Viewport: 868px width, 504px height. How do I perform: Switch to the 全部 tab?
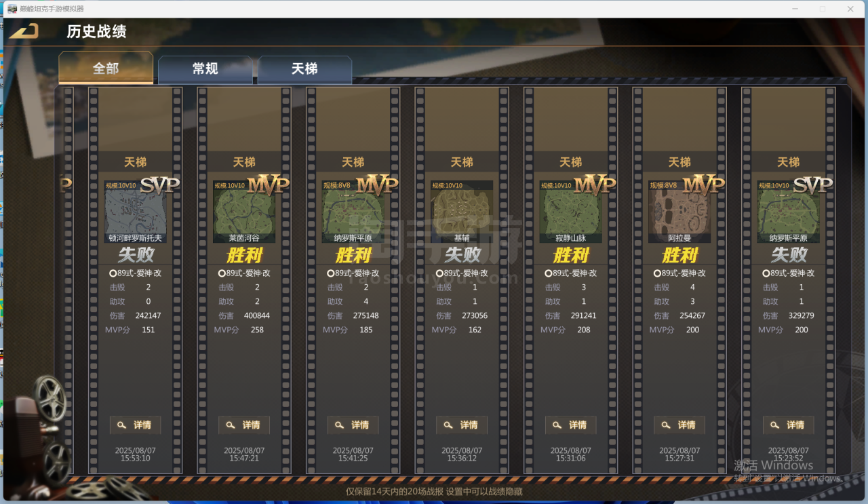pyautogui.click(x=106, y=69)
